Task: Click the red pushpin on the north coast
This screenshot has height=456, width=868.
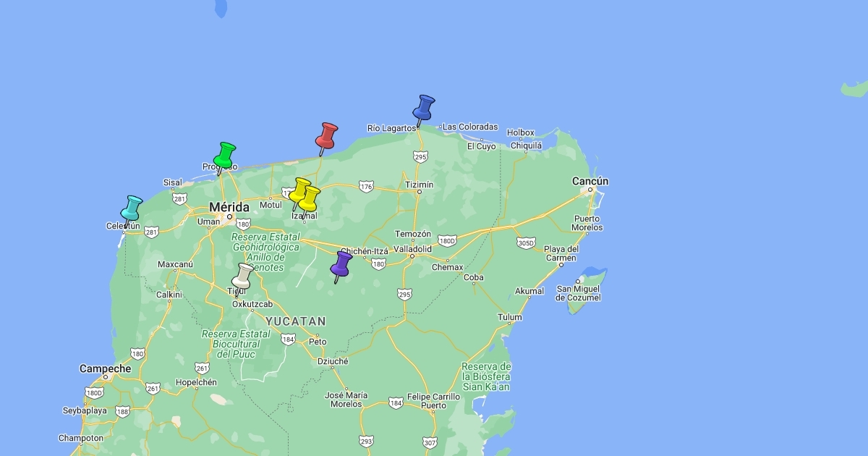Action: 327,135
